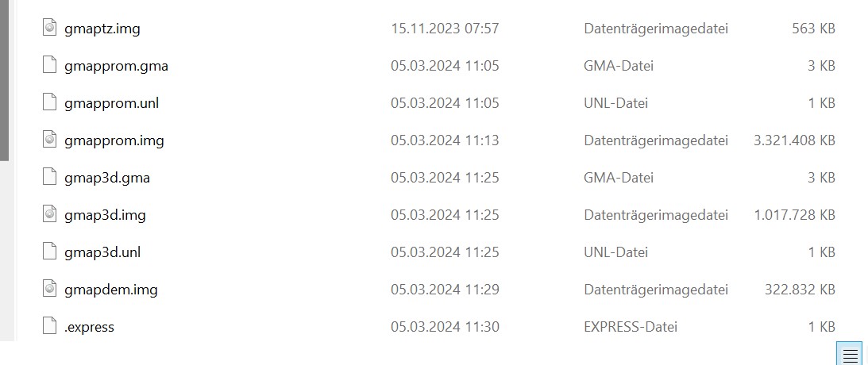Click the .express file icon

(x=50, y=326)
